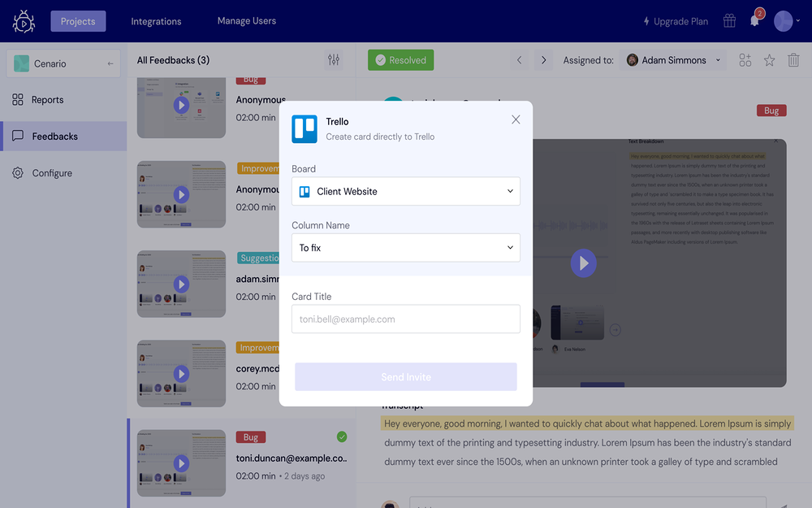Image resolution: width=812 pixels, height=508 pixels.
Task: Star this feedback
Action: point(769,60)
